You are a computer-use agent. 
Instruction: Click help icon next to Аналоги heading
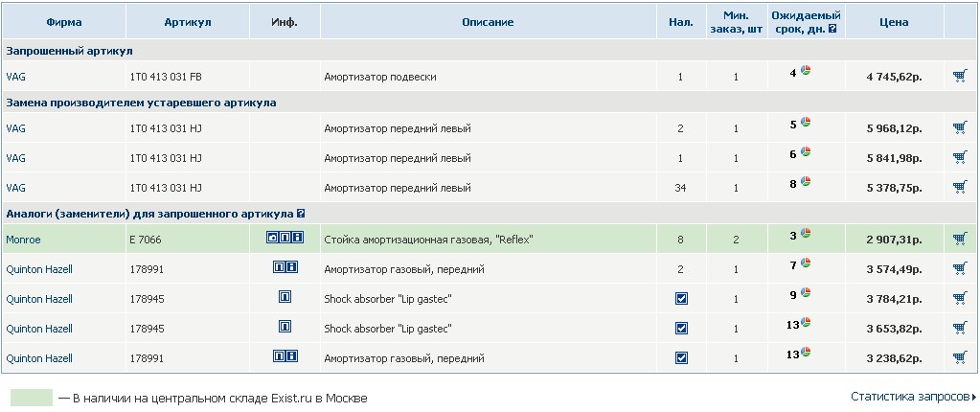(x=301, y=214)
